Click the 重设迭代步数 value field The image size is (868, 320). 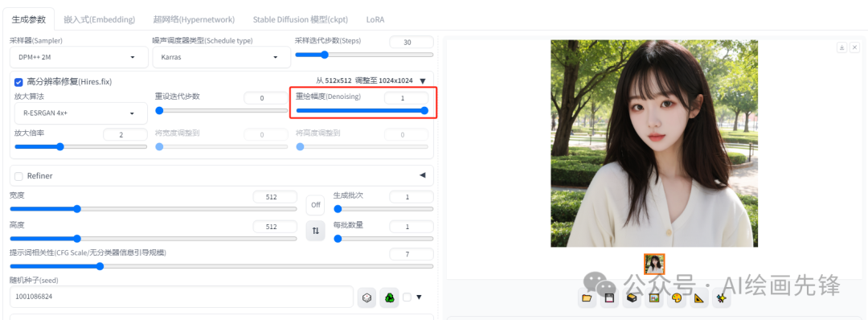tap(266, 98)
